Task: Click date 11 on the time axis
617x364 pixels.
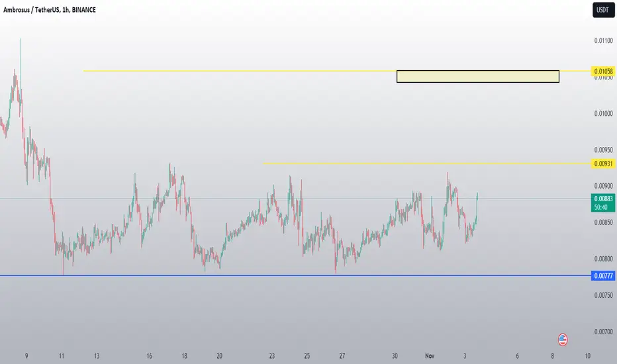Action: 62,356
